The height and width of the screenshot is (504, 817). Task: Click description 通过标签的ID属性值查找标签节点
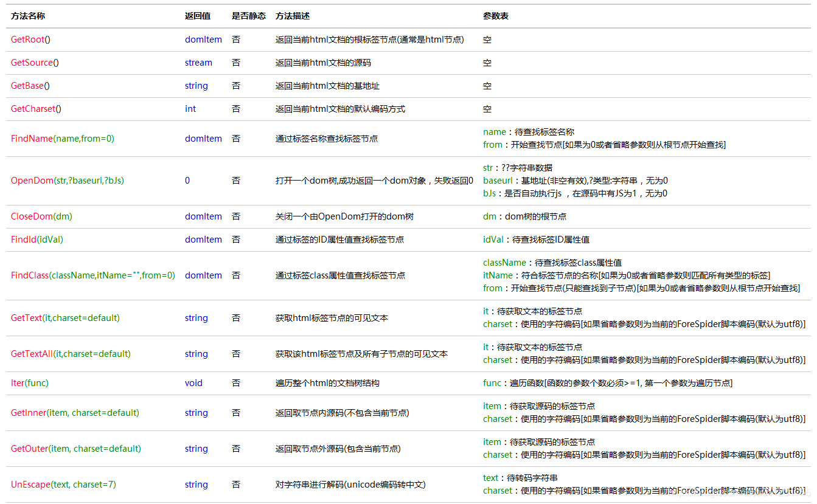tap(339, 240)
